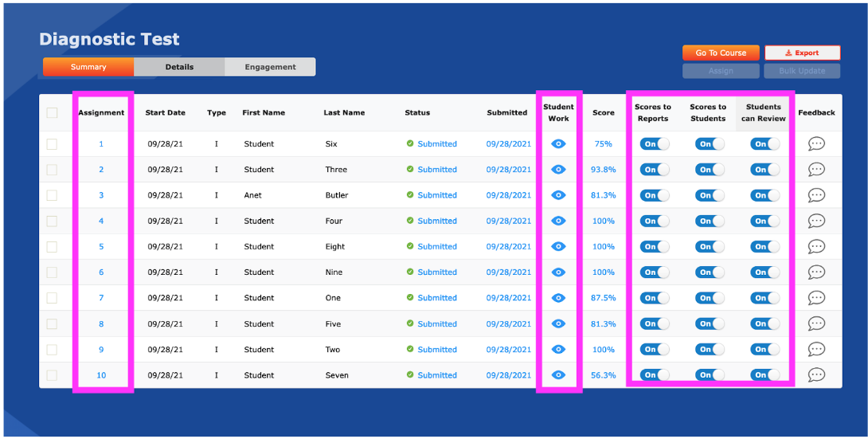The image size is (868, 439).
Task: Toggle Scores to Reports for Student Six
Action: coord(655,144)
